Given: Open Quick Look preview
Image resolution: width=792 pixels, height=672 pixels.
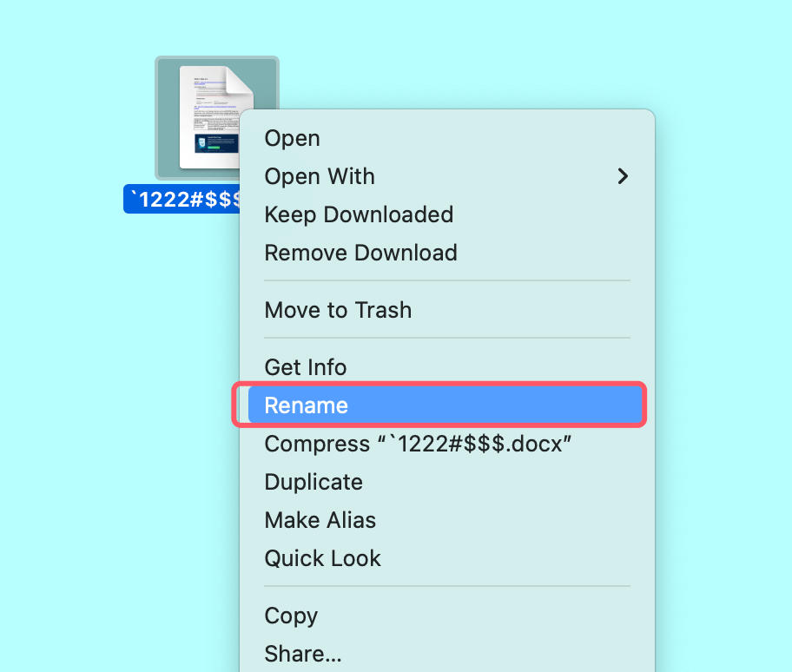Looking at the screenshot, I should [x=322, y=558].
